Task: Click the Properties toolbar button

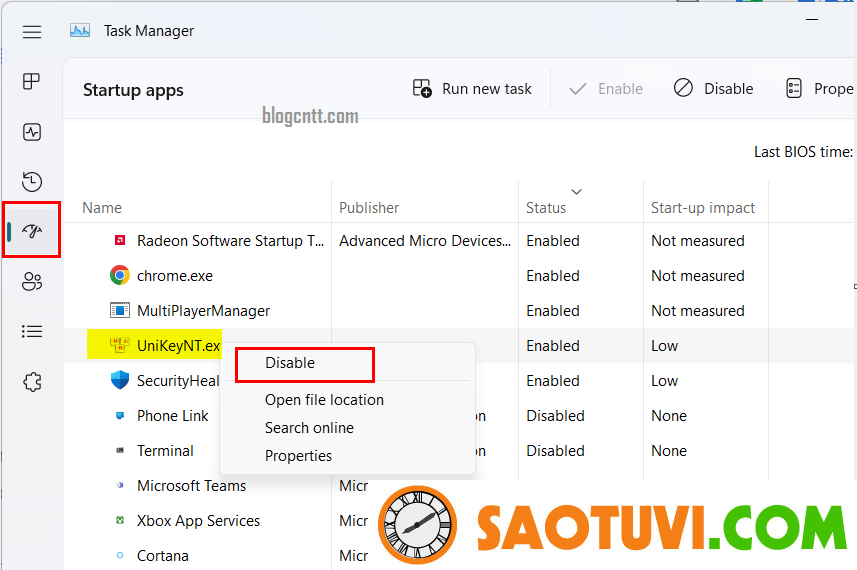Action: pyautogui.click(x=819, y=89)
